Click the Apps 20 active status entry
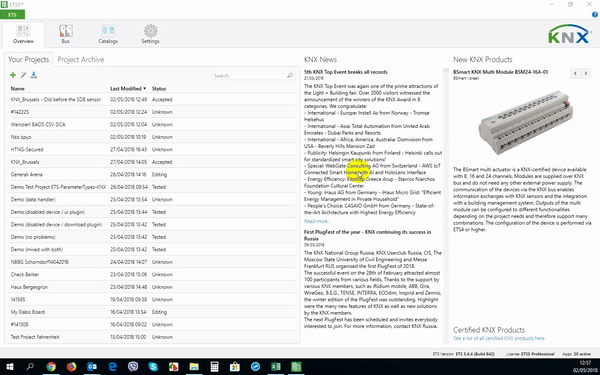 576,354
